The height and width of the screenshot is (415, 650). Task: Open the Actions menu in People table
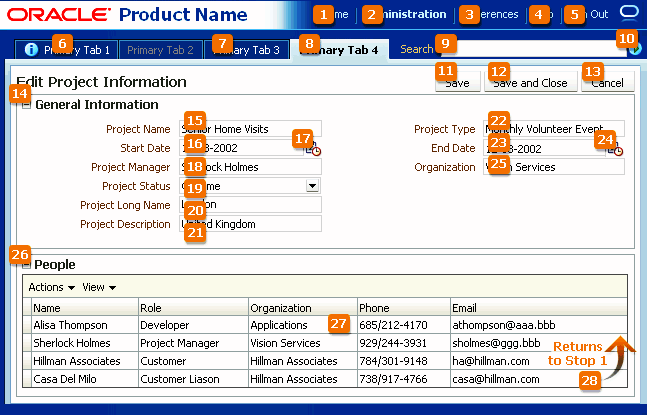click(51, 287)
